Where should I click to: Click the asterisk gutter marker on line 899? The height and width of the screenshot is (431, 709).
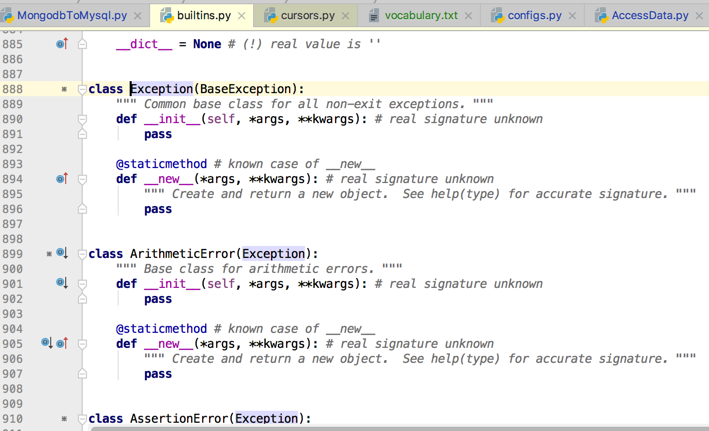click(x=49, y=254)
